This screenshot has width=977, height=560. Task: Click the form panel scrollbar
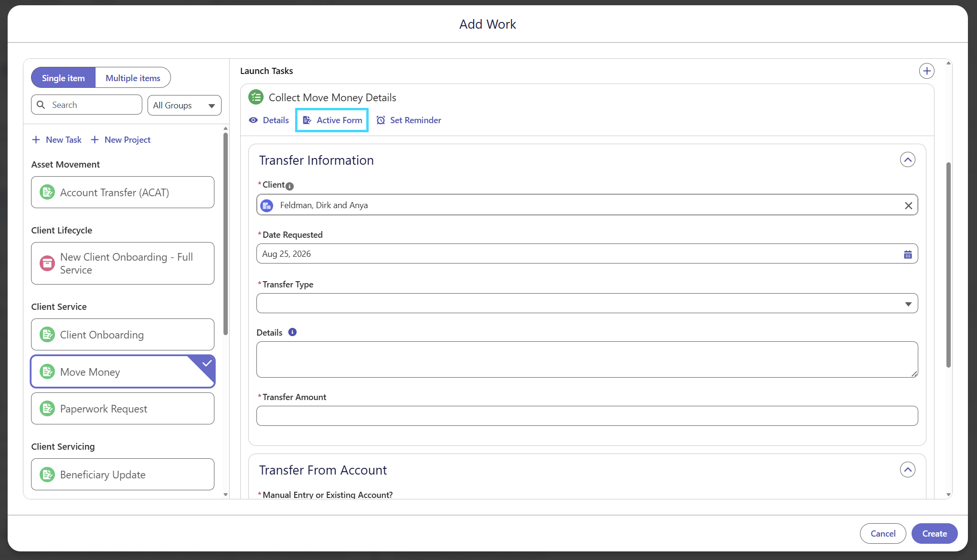click(x=948, y=265)
